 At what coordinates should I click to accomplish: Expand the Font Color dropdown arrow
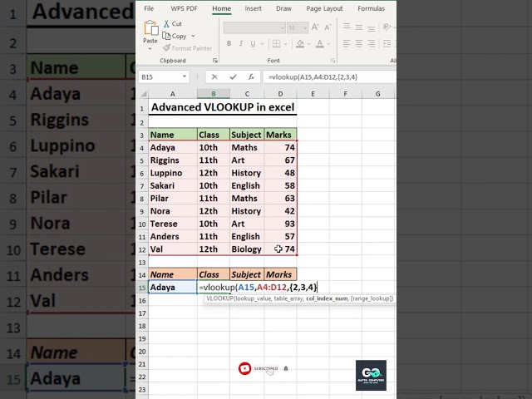(328, 44)
